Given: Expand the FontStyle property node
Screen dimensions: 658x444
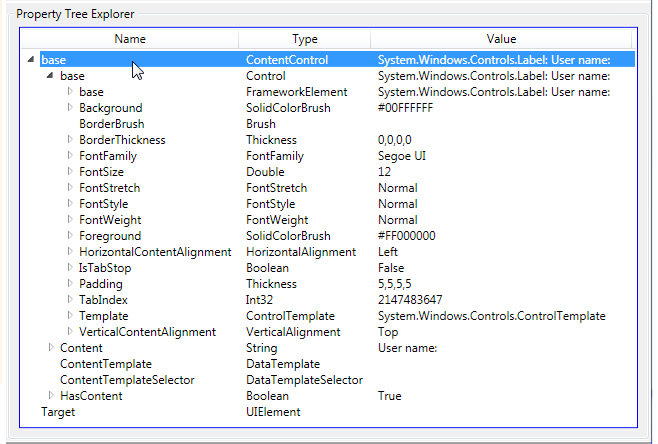Looking at the screenshot, I should [70, 203].
